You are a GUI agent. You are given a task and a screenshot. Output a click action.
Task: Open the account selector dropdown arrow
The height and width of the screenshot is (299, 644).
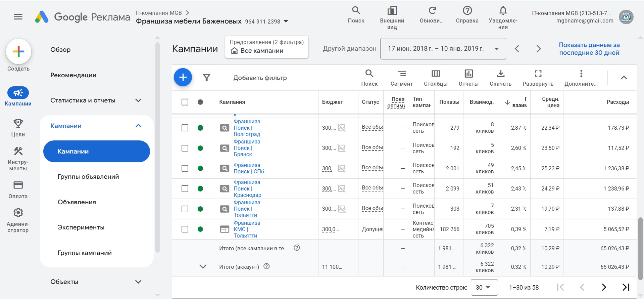point(286,22)
